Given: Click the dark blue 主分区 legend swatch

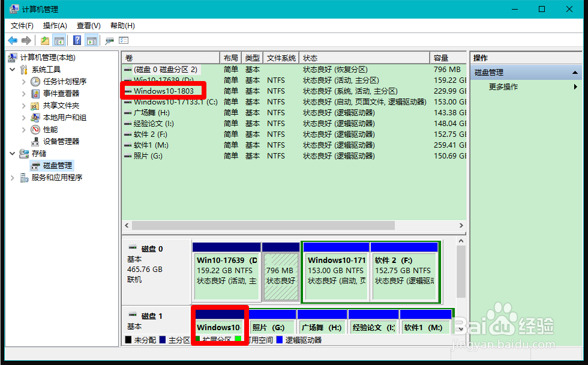Looking at the screenshot, I should 163,340.
